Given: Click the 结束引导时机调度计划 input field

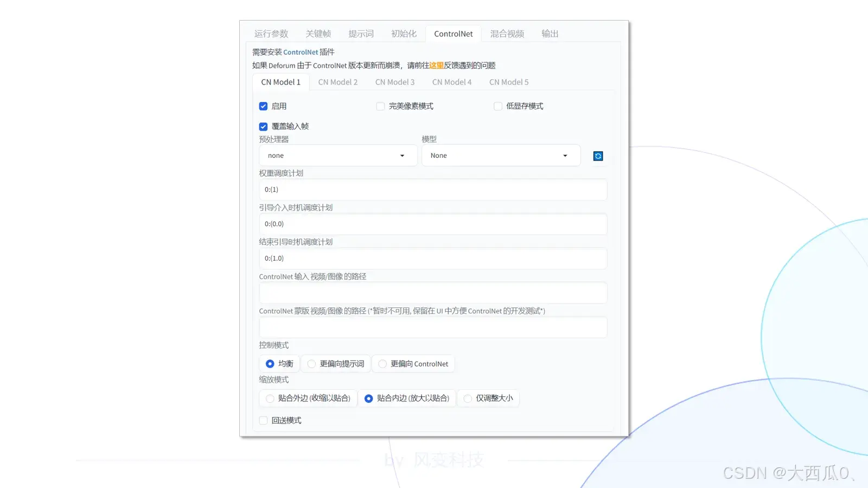Looking at the screenshot, I should [x=433, y=259].
